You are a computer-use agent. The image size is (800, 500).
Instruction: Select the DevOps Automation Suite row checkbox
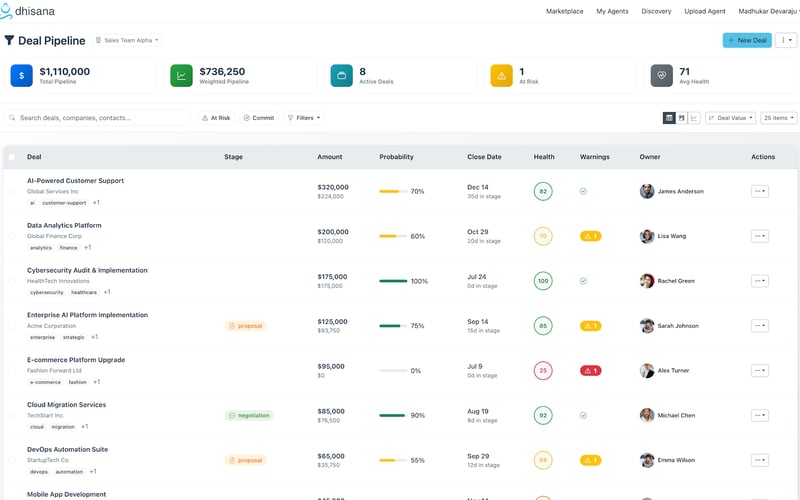coord(12,460)
